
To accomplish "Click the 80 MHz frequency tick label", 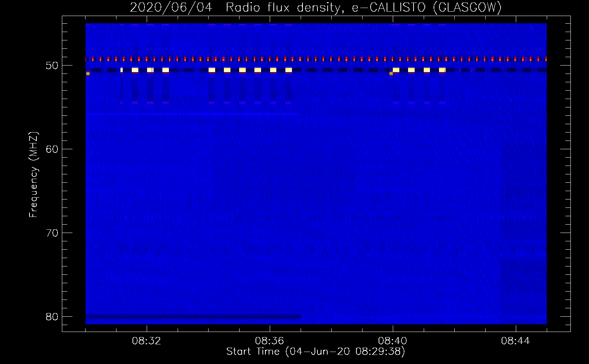I will tap(52, 317).
